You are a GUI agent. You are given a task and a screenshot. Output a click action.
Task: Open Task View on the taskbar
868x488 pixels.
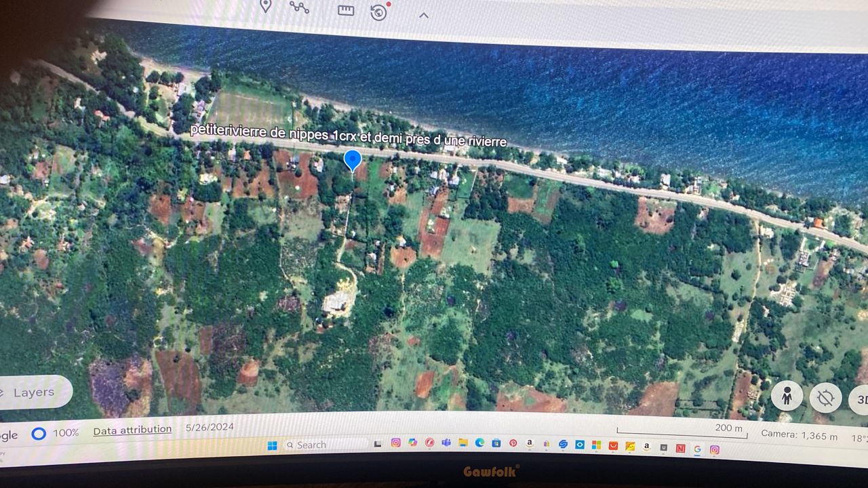[378, 444]
